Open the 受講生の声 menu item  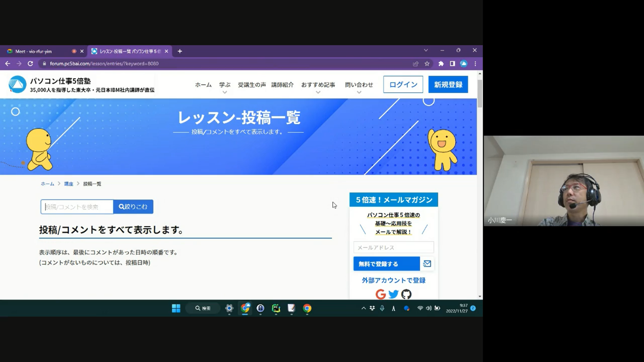(x=252, y=85)
